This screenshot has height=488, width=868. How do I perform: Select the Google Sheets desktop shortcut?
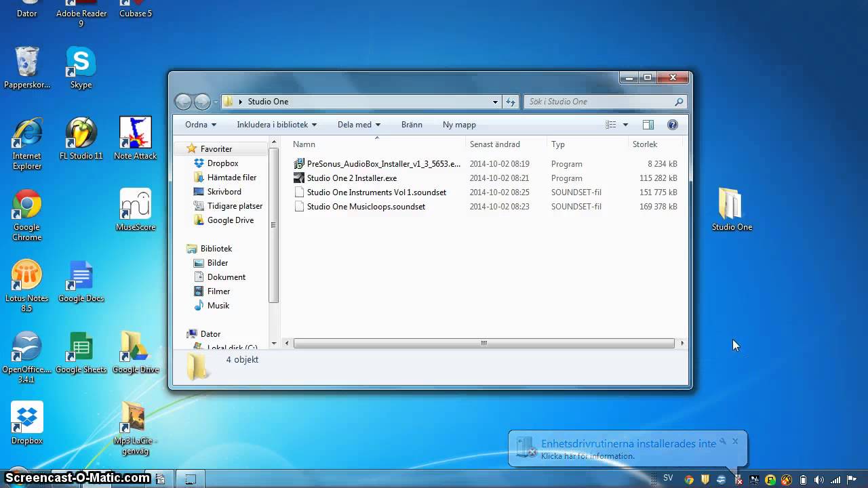click(x=81, y=352)
